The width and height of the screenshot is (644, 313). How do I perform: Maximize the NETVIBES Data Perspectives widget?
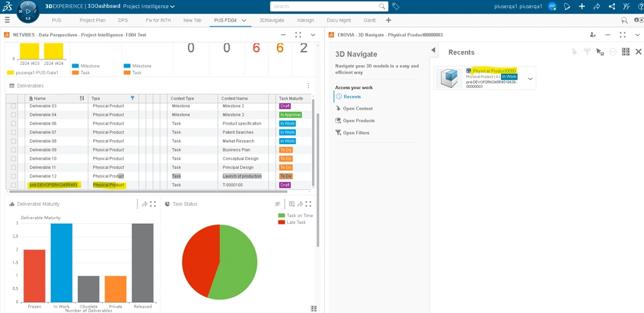pyautogui.click(x=298, y=35)
